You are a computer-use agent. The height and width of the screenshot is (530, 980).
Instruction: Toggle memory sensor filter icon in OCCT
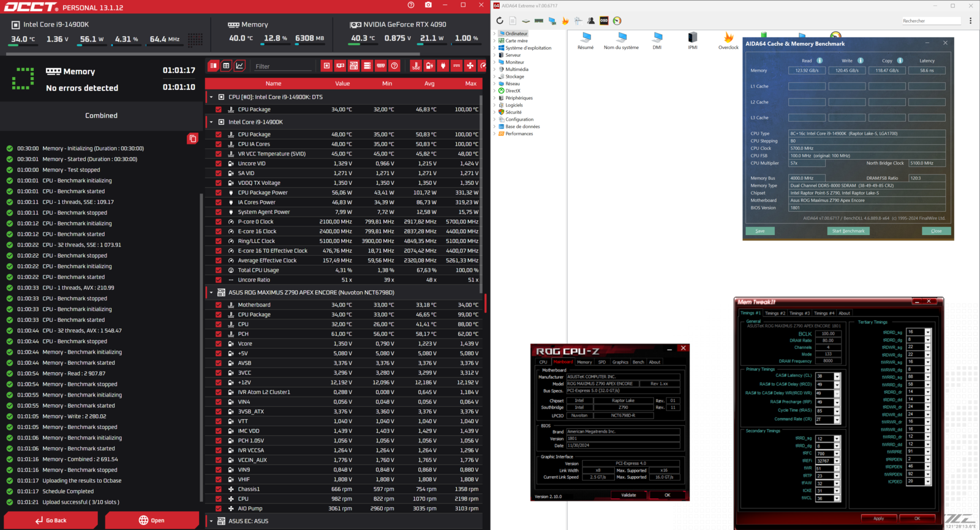[380, 65]
